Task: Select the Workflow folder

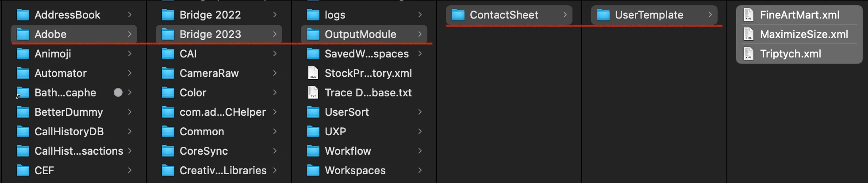Action: pos(364,151)
